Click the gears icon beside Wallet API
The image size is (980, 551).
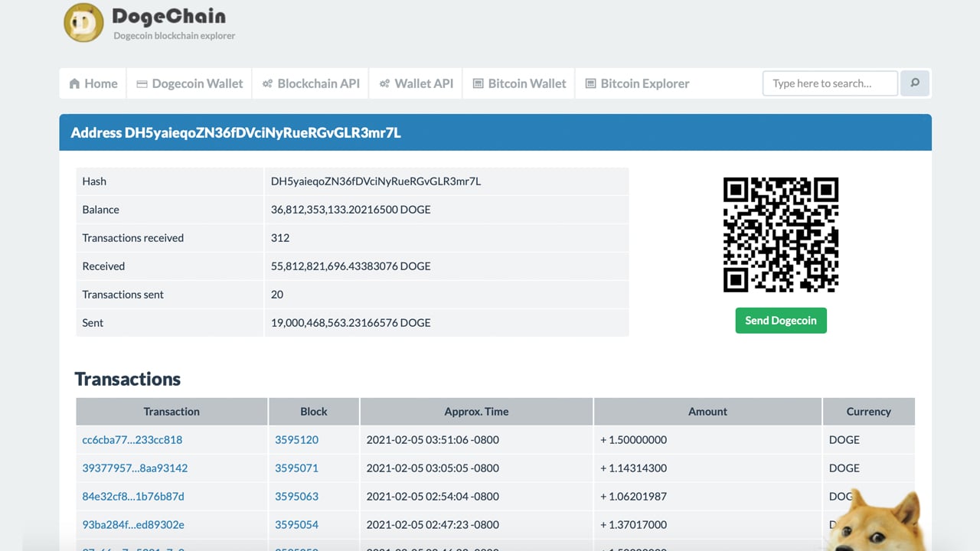(384, 83)
